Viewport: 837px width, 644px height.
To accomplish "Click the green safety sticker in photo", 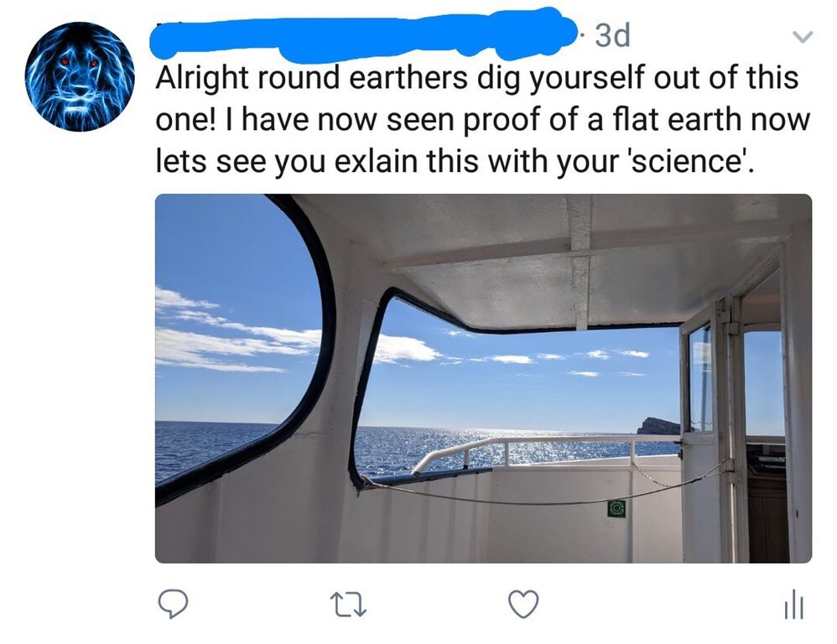I will click(x=616, y=508).
